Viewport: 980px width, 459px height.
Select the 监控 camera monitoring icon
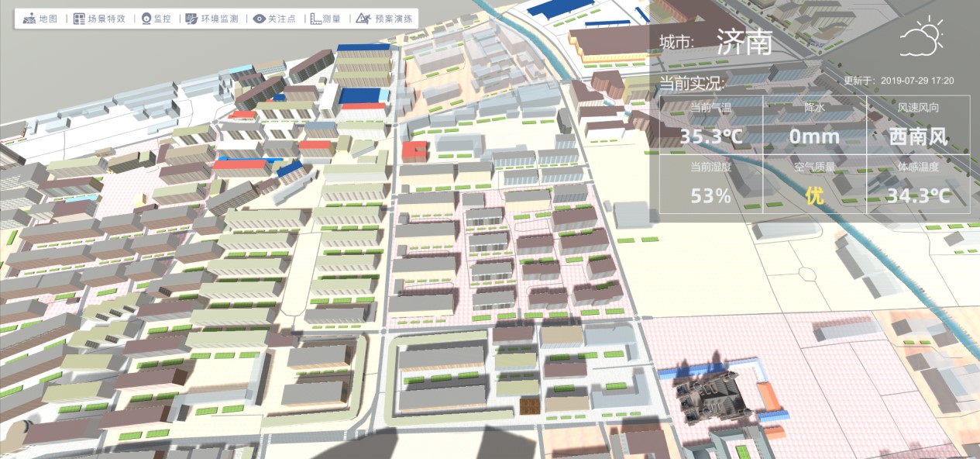(146, 19)
